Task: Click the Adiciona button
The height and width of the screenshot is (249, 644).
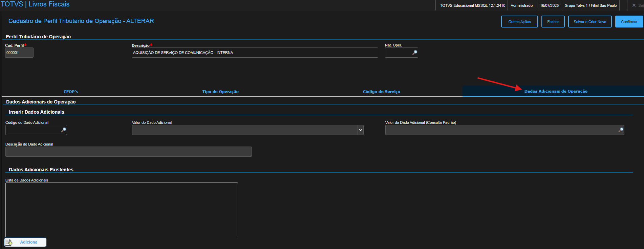Action: (25, 242)
